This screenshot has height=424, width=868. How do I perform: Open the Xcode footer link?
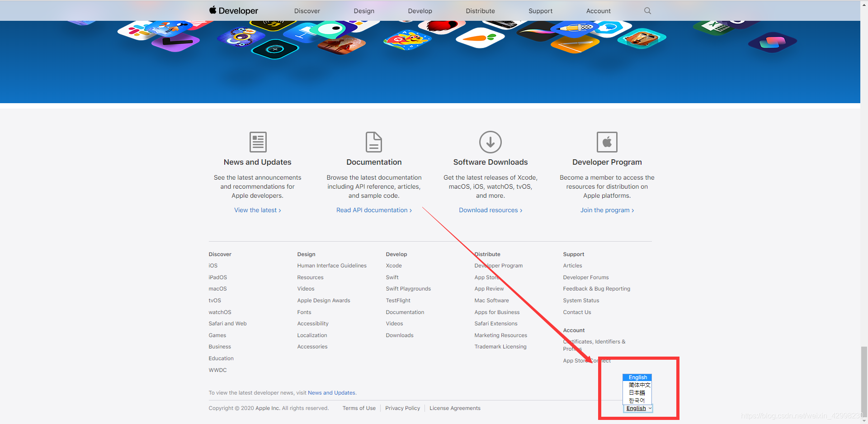[x=394, y=266]
